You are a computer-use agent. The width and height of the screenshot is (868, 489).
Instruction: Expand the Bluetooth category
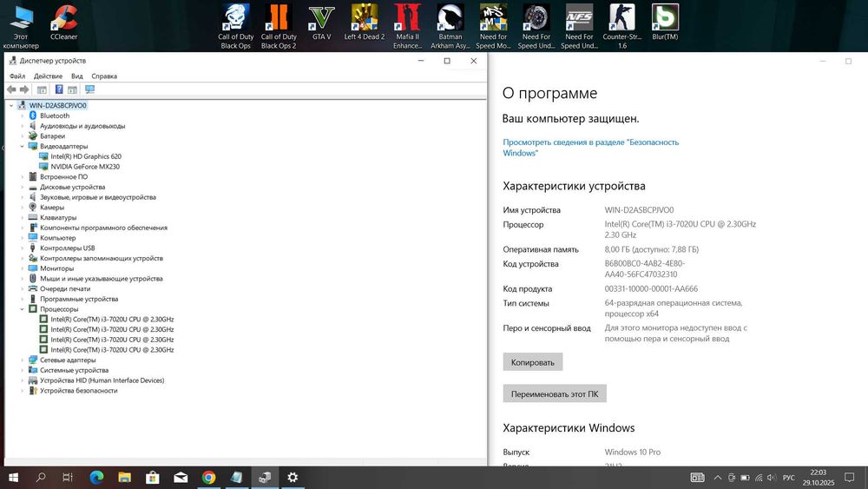tap(23, 116)
